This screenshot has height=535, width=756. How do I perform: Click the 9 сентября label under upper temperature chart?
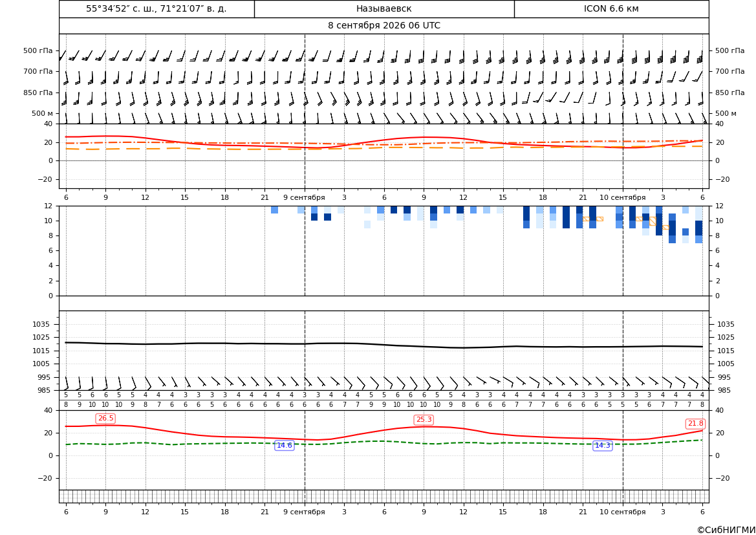[x=304, y=197]
